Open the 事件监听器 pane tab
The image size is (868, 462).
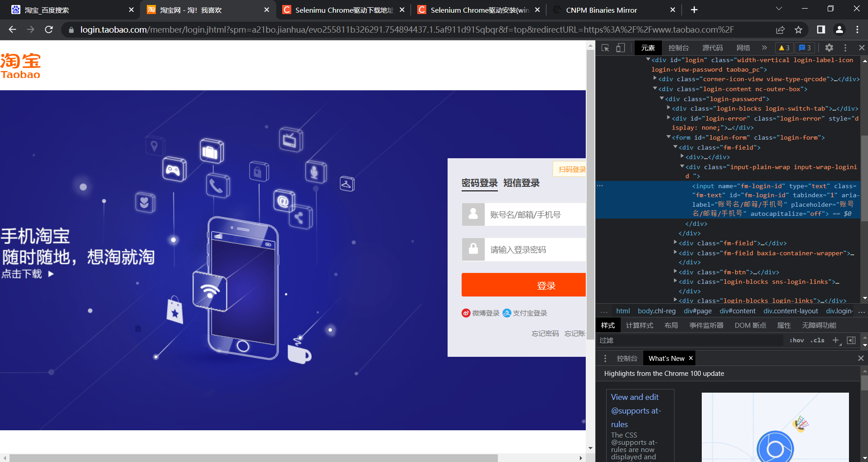[706, 326]
